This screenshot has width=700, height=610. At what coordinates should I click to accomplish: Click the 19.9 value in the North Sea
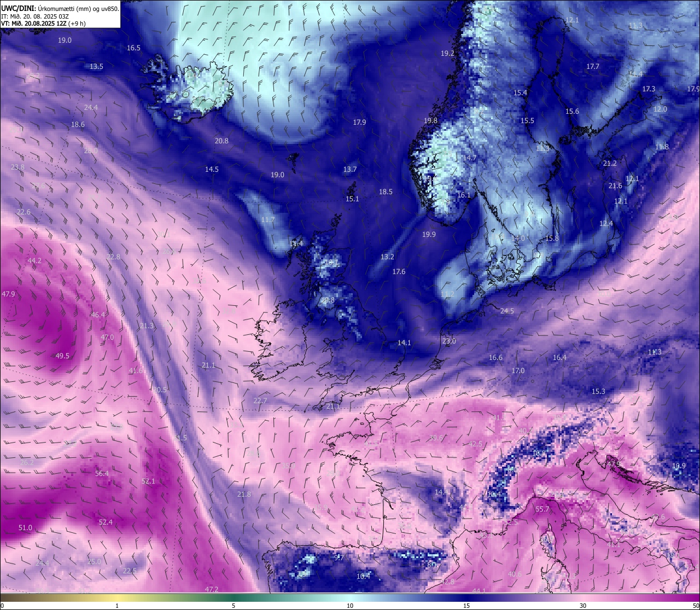(429, 235)
